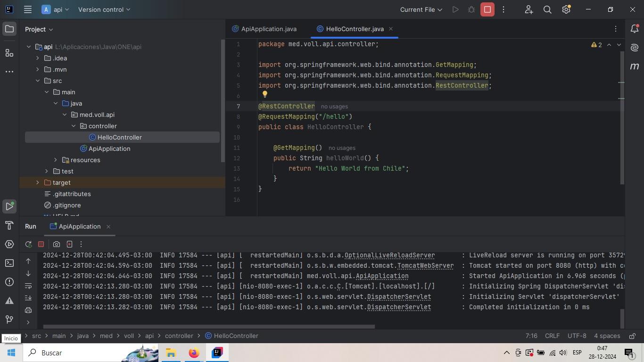Close the ApiApplication run tab
The image size is (644, 362).
click(108, 227)
